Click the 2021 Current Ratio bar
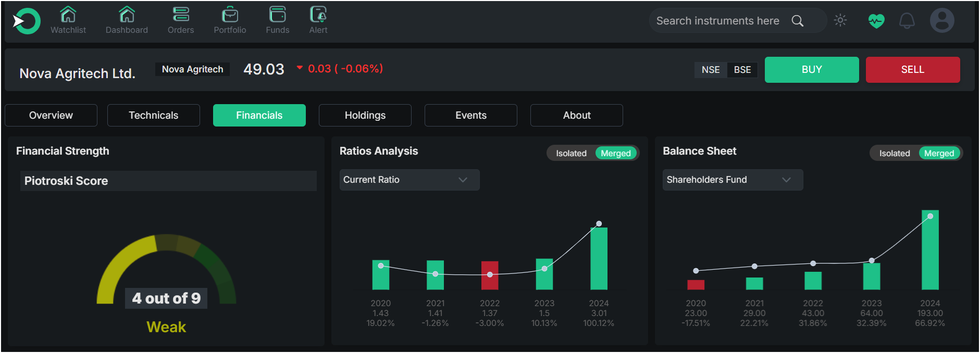Image resolution: width=980 pixels, height=353 pixels. [x=436, y=275]
